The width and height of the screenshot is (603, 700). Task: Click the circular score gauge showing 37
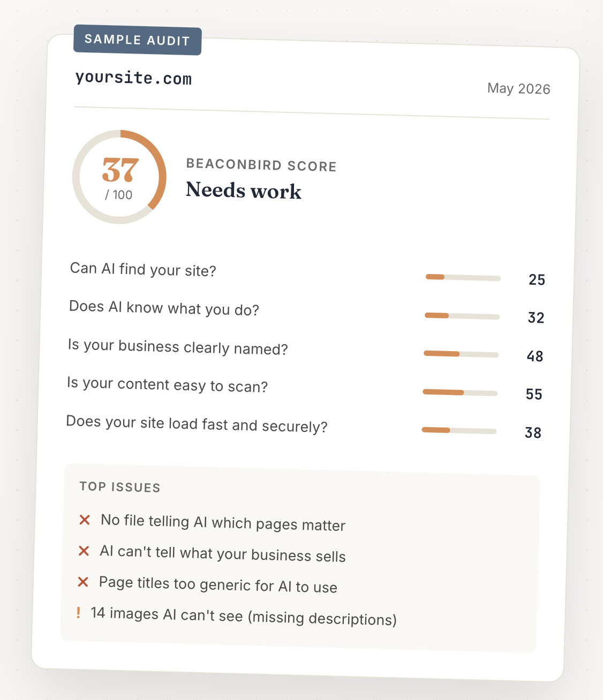(119, 177)
